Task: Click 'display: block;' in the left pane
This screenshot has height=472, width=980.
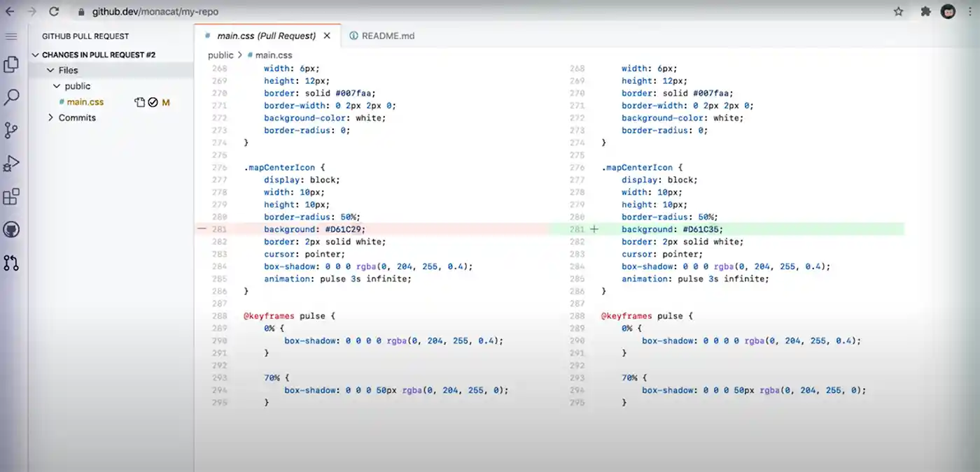Action: coord(302,180)
